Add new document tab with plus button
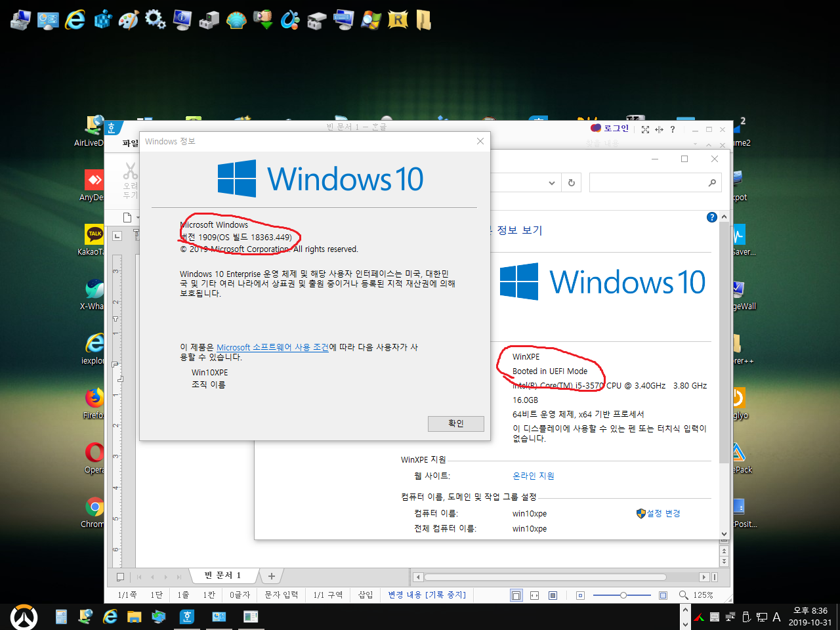This screenshot has height=630, width=840. pyautogui.click(x=272, y=576)
